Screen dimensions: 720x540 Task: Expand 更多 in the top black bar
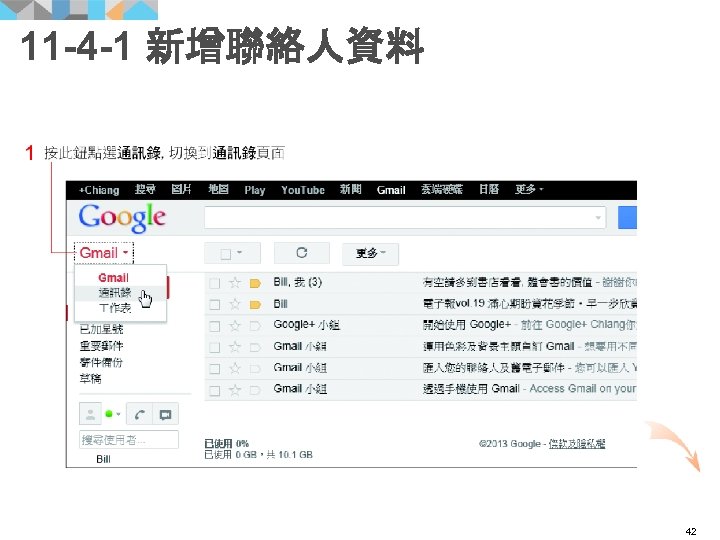tap(529, 189)
